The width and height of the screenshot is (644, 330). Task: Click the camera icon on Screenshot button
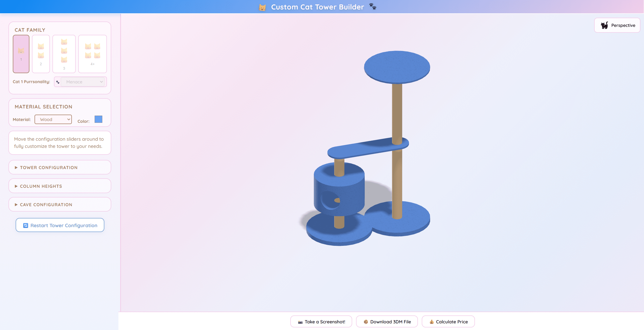[300, 322]
